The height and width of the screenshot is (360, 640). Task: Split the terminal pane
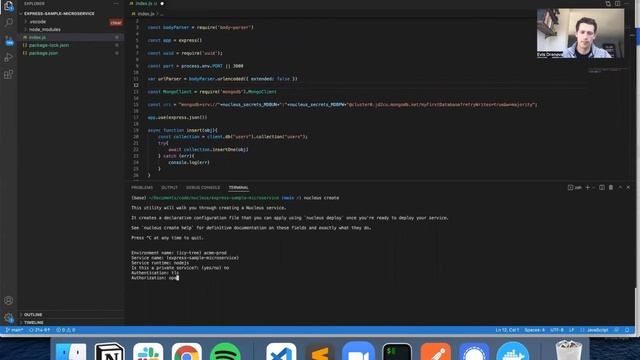pos(602,187)
